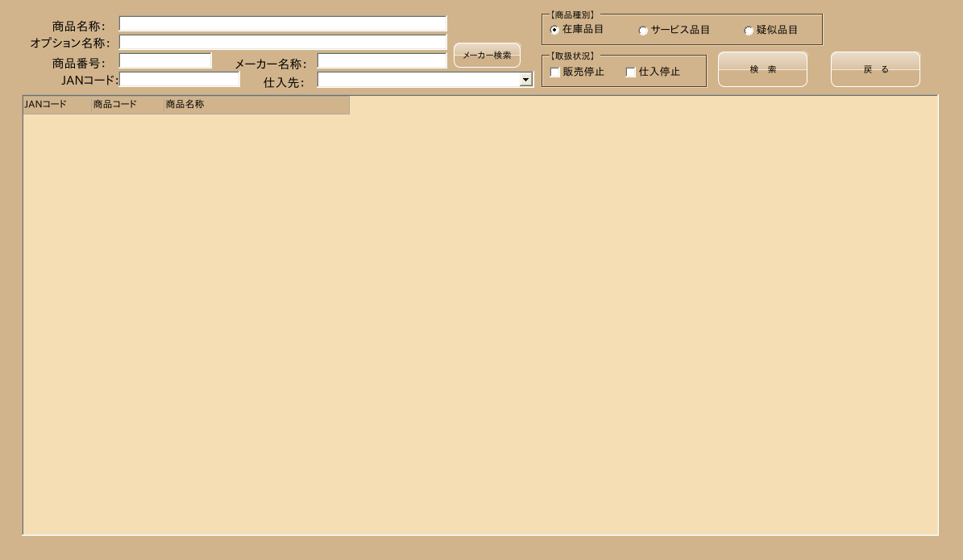
Task: Click into the JANコード field
Action: click(180, 79)
